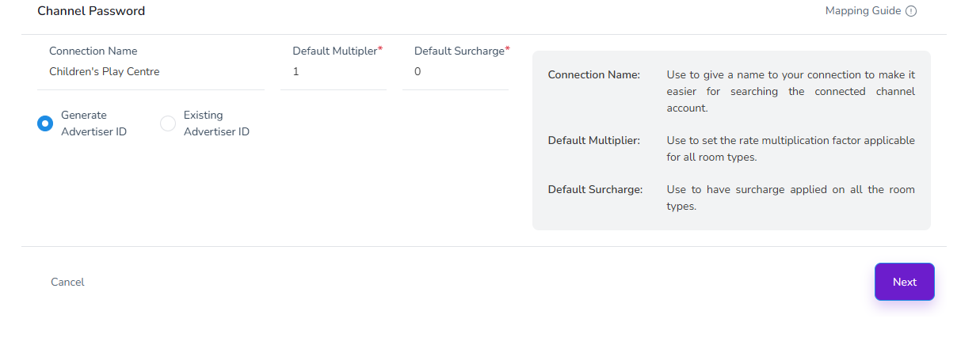Click the info icon beside Mapping Guide
Screen dimensions: 980x349
911,11
